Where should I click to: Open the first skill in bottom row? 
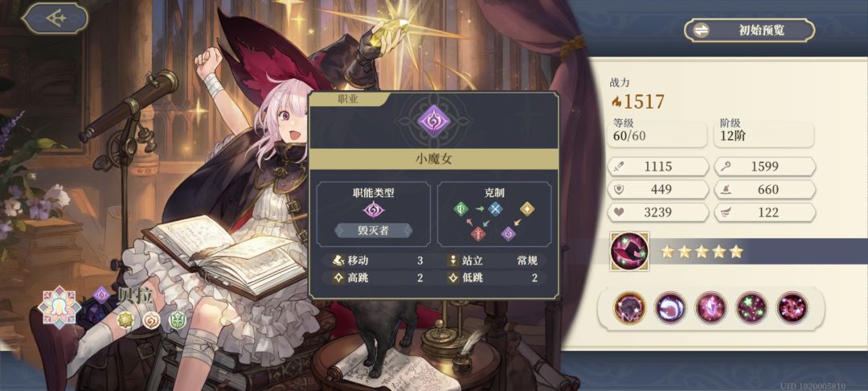point(630,308)
